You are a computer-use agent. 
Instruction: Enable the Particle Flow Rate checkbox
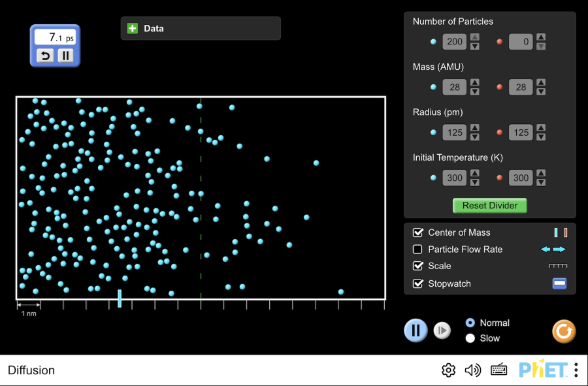tap(418, 249)
